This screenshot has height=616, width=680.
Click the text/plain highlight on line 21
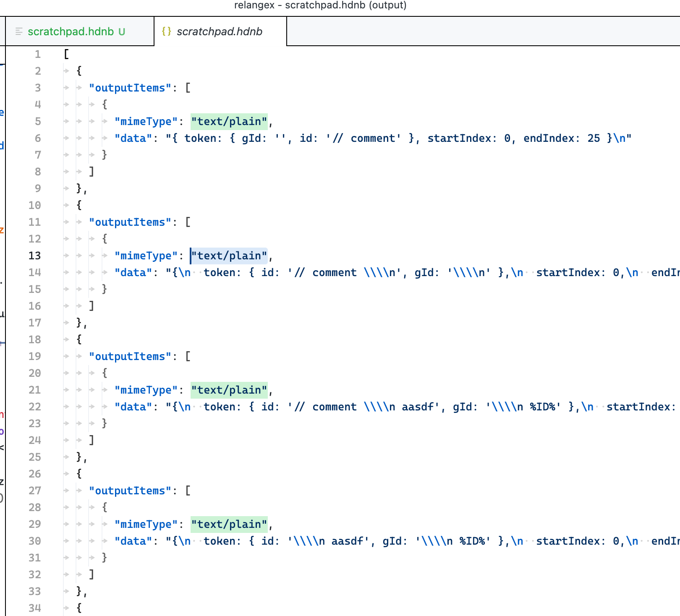tap(229, 390)
